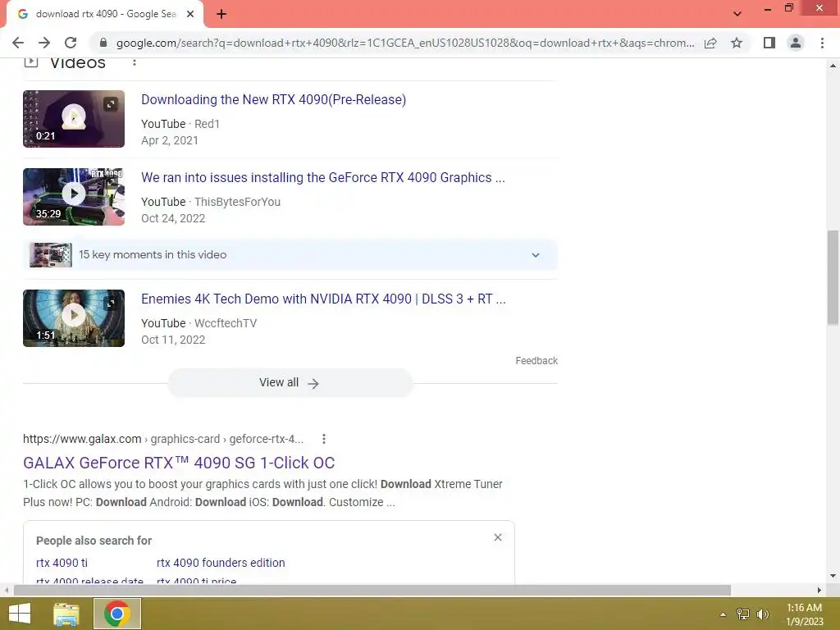The width and height of the screenshot is (840, 630).
Task: Open the Chrome side panel
Action: pyautogui.click(x=769, y=43)
